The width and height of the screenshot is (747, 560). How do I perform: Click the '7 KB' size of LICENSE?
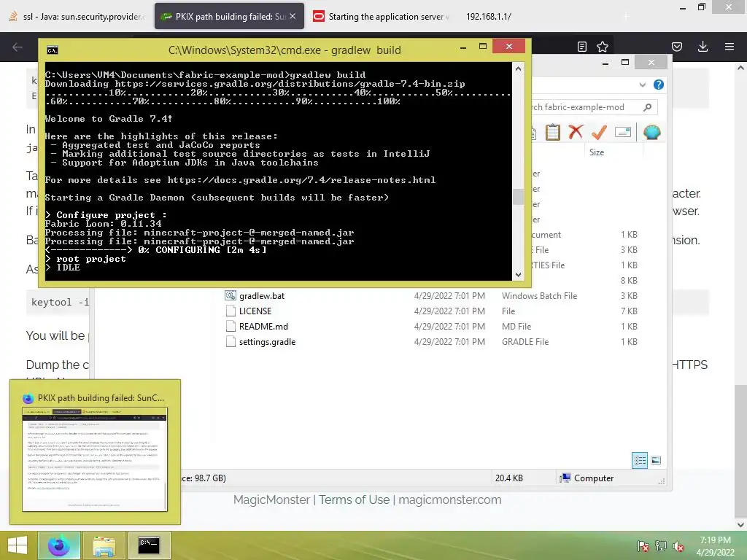click(629, 311)
